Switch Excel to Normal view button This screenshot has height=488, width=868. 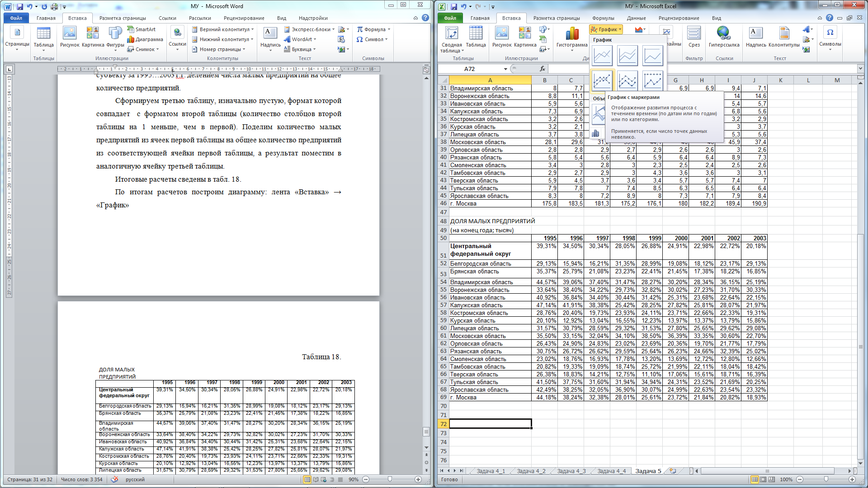(x=755, y=479)
